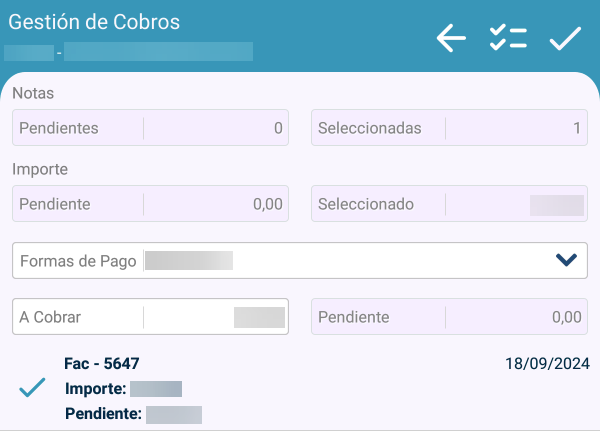Click the Notas section label

click(33, 93)
